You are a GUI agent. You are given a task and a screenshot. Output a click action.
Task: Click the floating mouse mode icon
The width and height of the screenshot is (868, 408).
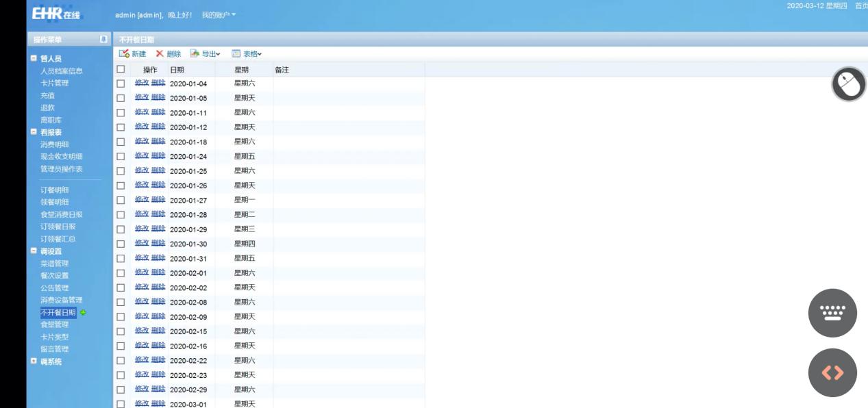pos(848,86)
